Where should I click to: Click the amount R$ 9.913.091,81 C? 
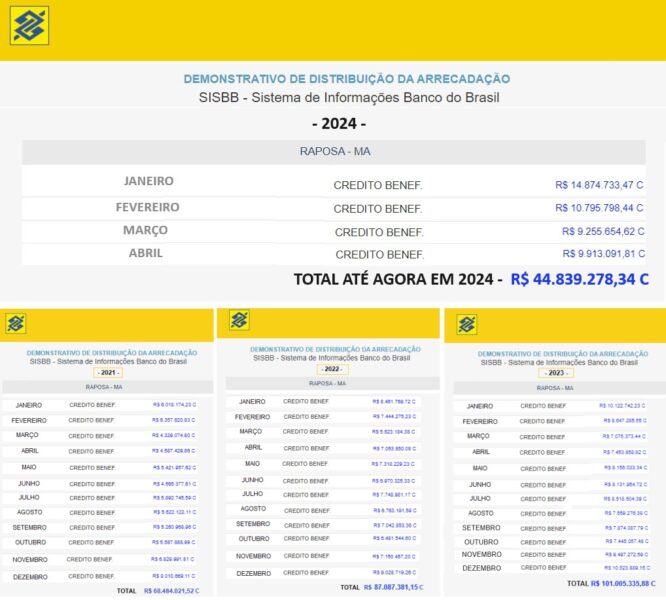click(604, 254)
